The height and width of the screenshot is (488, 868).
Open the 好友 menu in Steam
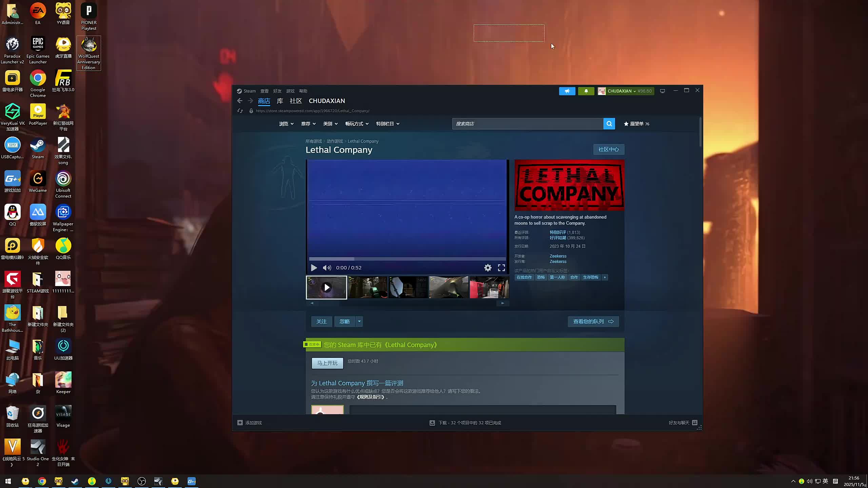tap(277, 91)
